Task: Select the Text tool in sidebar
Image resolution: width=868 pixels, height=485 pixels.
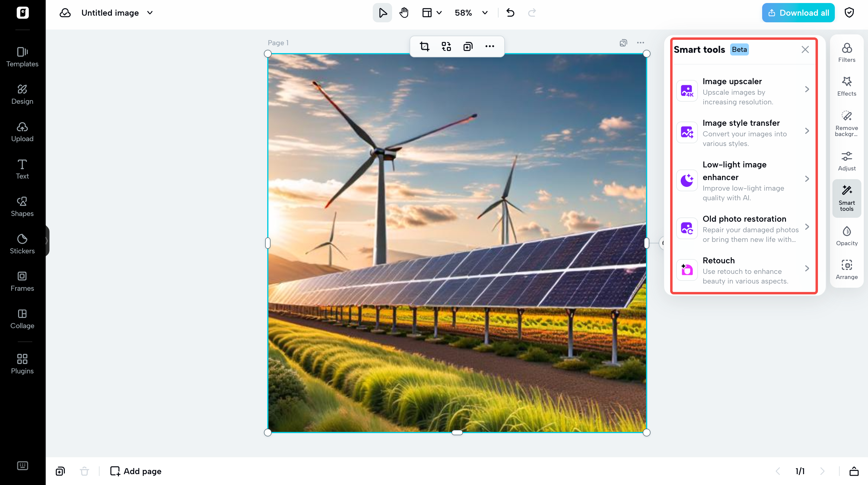Action: (x=22, y=169)
